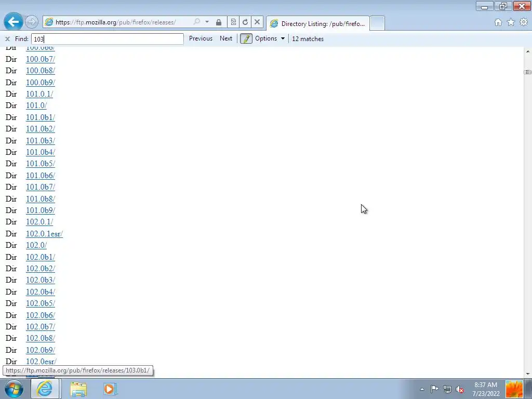This screenshot has height=399, width=532.
Task: Open the Windows Start menu
Action: pos(14,389)
